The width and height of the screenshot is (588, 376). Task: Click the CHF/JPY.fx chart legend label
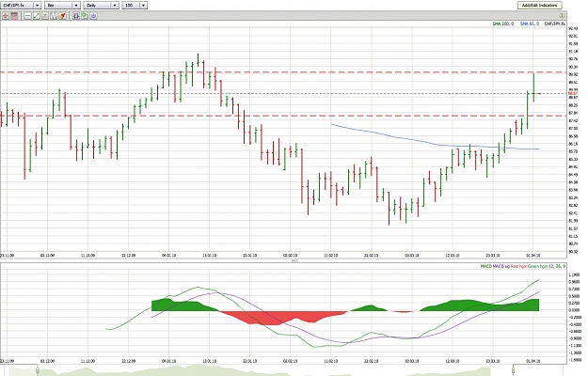(554, 23)
